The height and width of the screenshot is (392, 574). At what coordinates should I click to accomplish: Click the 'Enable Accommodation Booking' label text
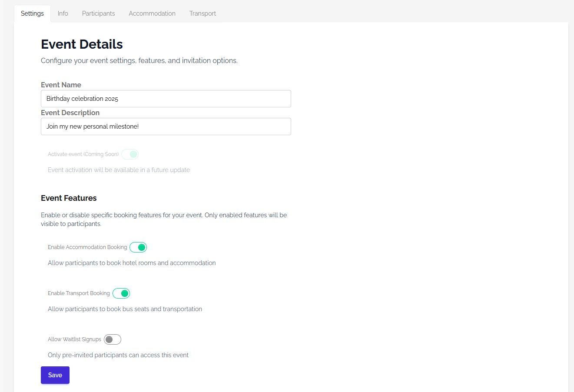point(87,247)
